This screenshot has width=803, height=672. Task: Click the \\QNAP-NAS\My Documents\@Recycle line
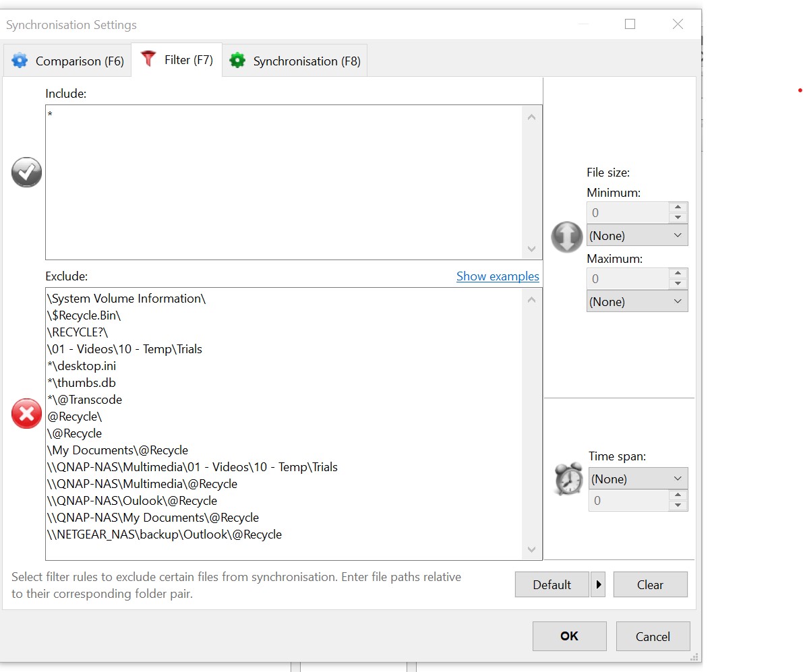pyautogui.click(x=152, y=518)
